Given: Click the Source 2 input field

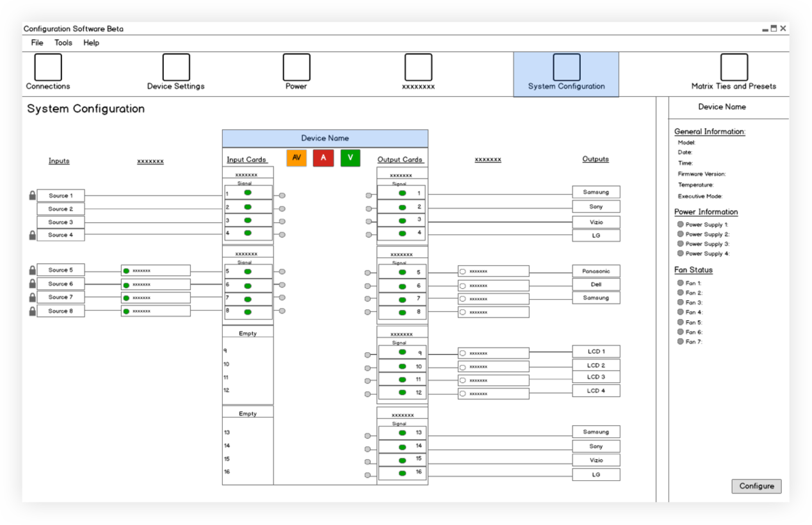Looking at the screenshot, I should click(x=60, y=208).
